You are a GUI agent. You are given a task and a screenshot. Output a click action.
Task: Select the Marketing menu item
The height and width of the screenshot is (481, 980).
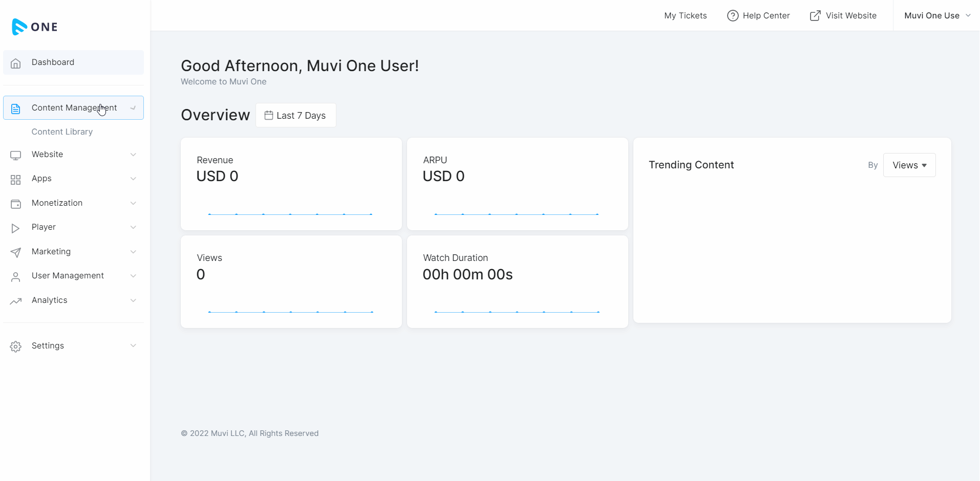click(73, 252)
